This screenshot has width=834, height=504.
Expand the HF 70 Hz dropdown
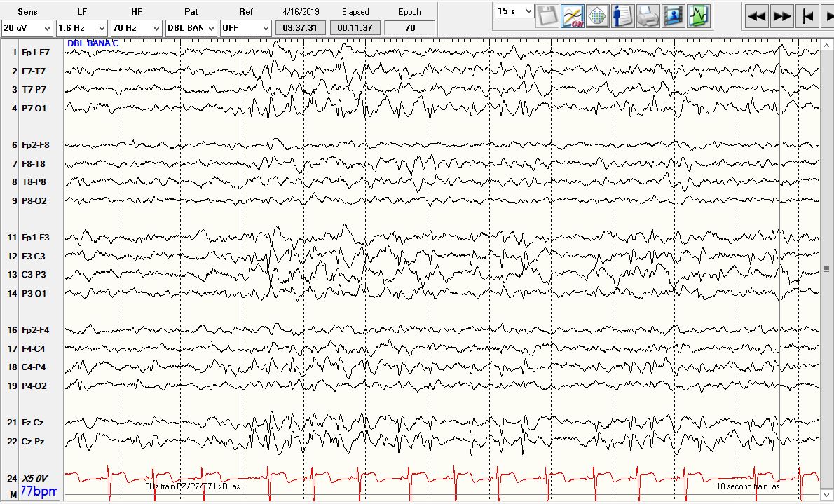[137, 28]
